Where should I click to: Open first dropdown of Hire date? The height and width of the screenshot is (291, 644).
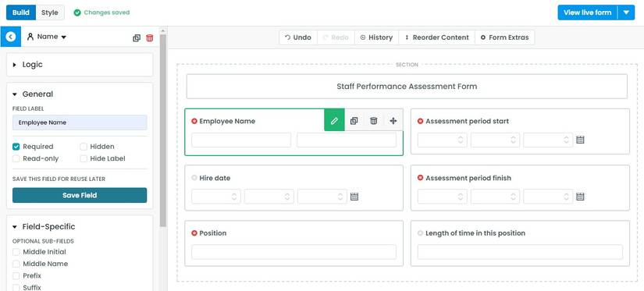pyautogui.click(x=216, y=197)
